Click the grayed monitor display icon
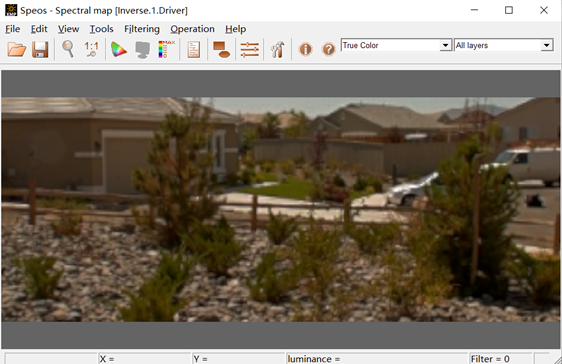Viewport: 562px width, 364px height. [142, 49]
